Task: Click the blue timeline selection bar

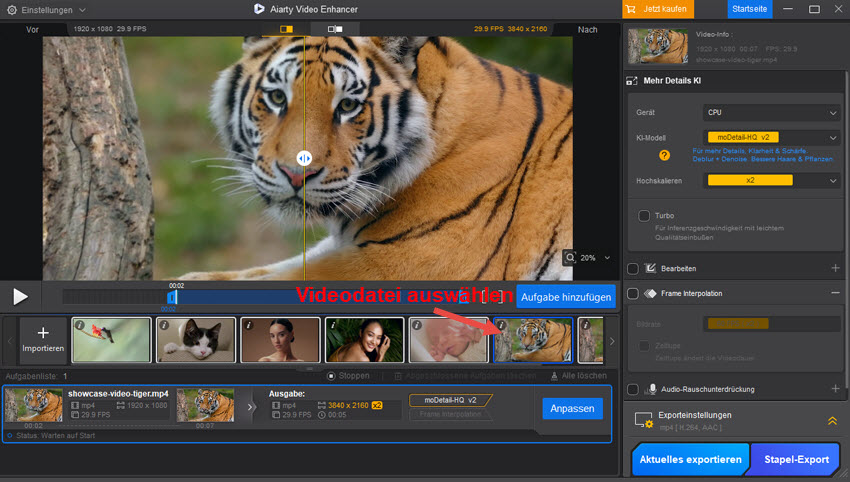Action: click(x=320, y=297)
